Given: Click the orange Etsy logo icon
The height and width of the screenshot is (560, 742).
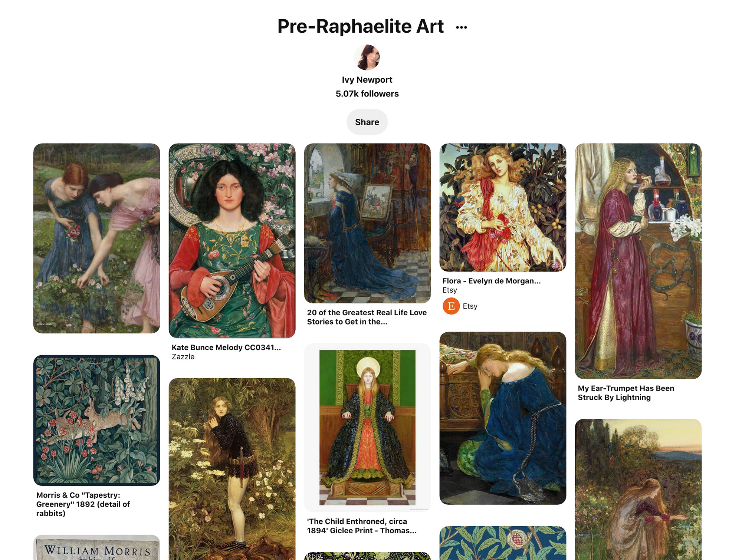Looking at the screenshot, I should (451, 306).
